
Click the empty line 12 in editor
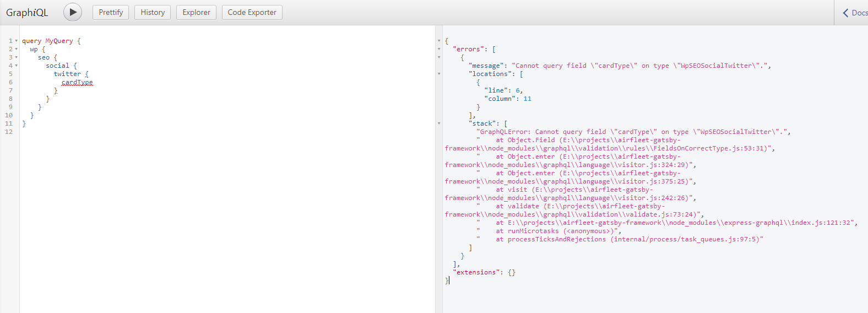227,132
